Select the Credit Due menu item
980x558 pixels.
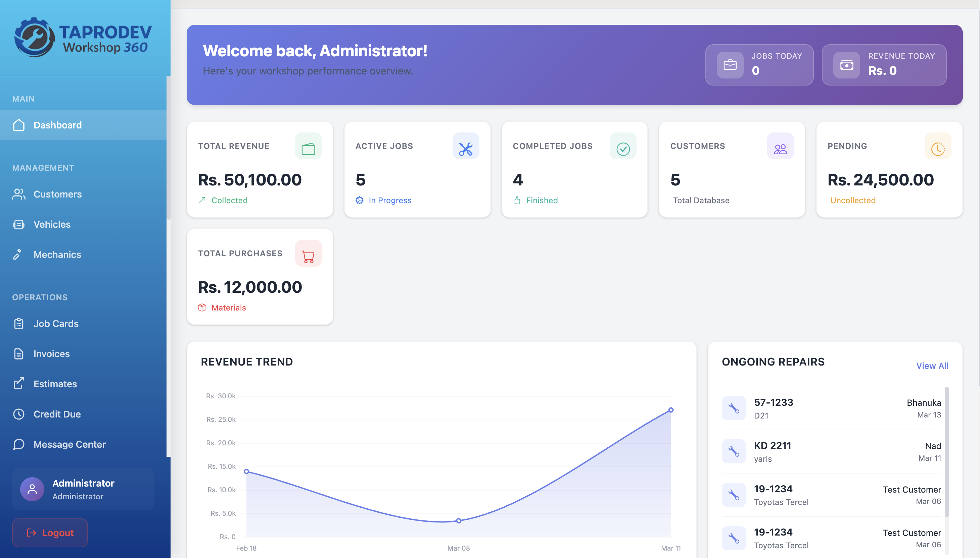[x=57, y=414]
